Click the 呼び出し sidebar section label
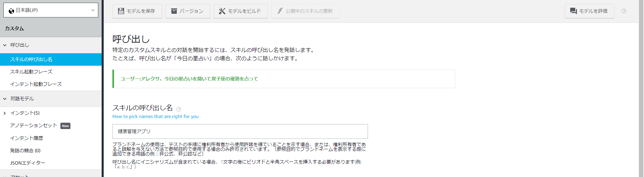Image resolution: width=644 pixels, height=177 pixels. [x=20, y=45]
